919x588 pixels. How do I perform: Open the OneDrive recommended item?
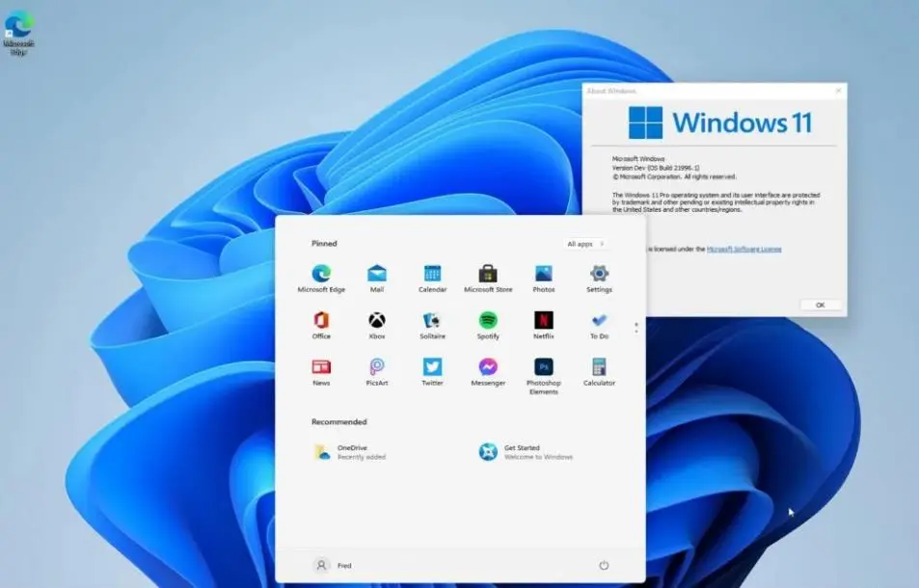pos(350,452)
